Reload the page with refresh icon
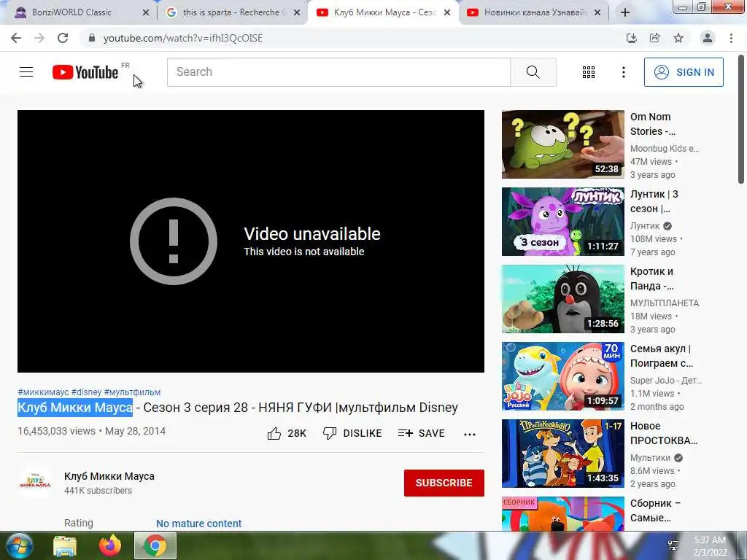747x560 pixels. tap(63, 38)
